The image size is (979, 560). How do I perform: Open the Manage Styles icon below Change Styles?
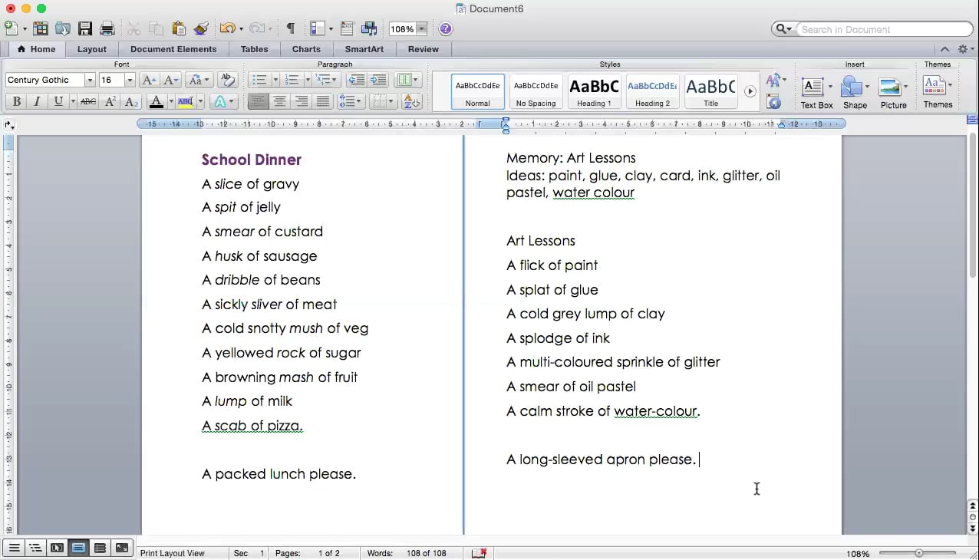point(774,102)
